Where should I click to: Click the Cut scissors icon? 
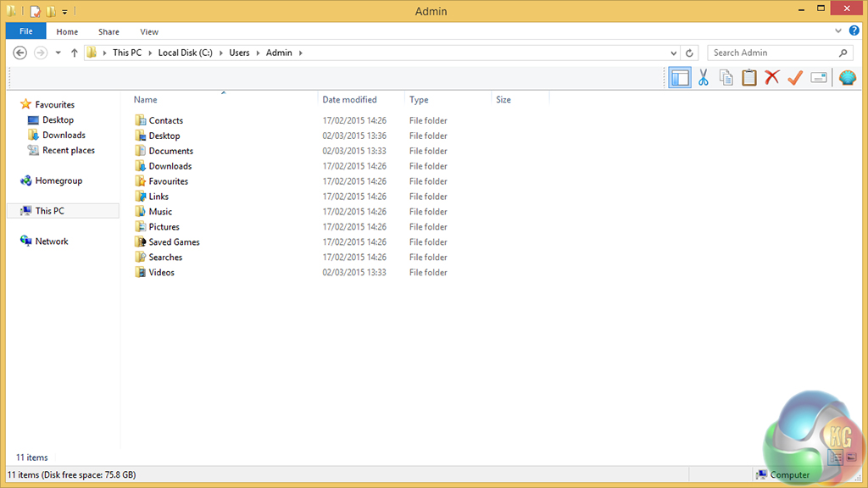tap(703, 78)
